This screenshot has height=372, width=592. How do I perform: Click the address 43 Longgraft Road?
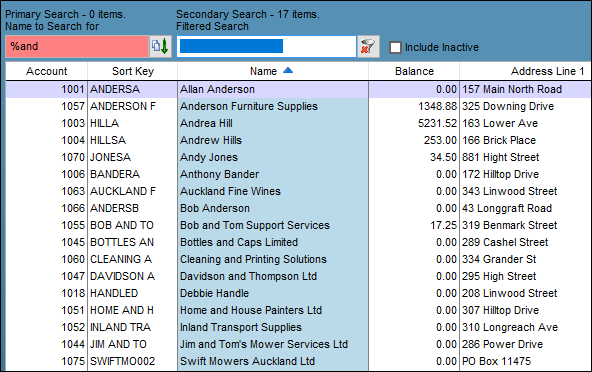click(x=507, y=208)
